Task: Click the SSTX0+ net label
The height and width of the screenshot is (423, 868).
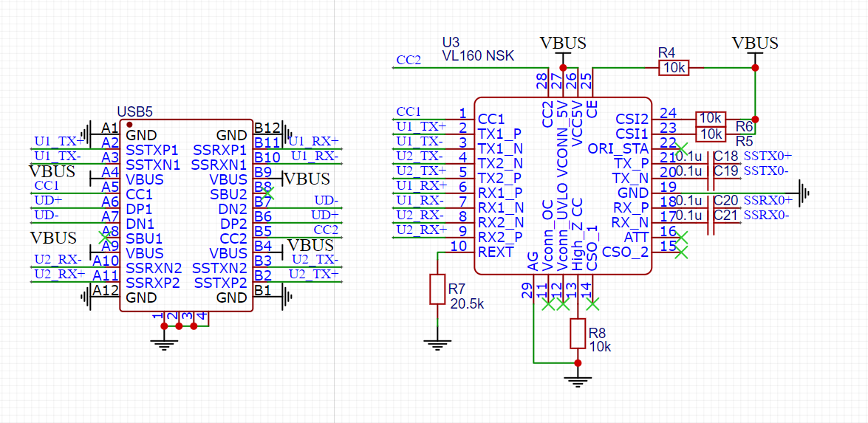Action: click(768, 156)
